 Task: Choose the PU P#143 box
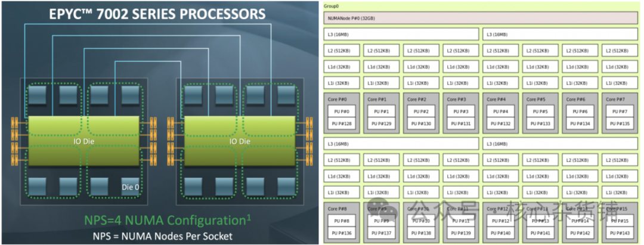tap(620, 233)
